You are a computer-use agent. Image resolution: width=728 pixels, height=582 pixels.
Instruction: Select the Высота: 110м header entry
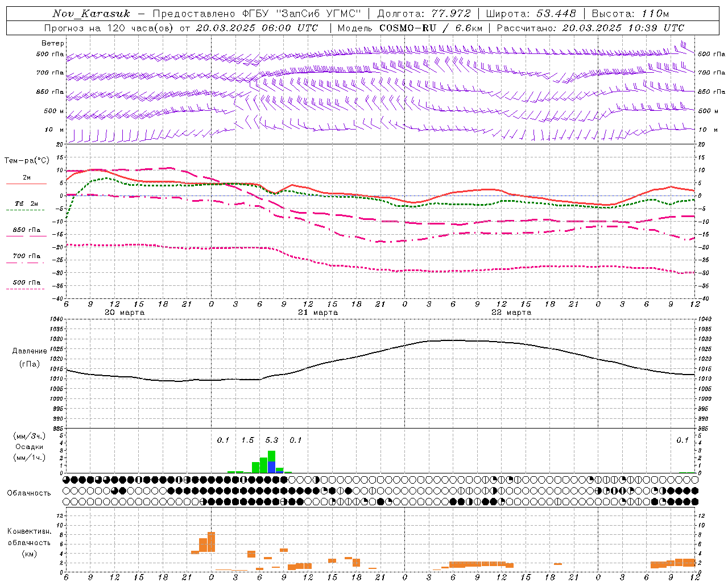630,14
